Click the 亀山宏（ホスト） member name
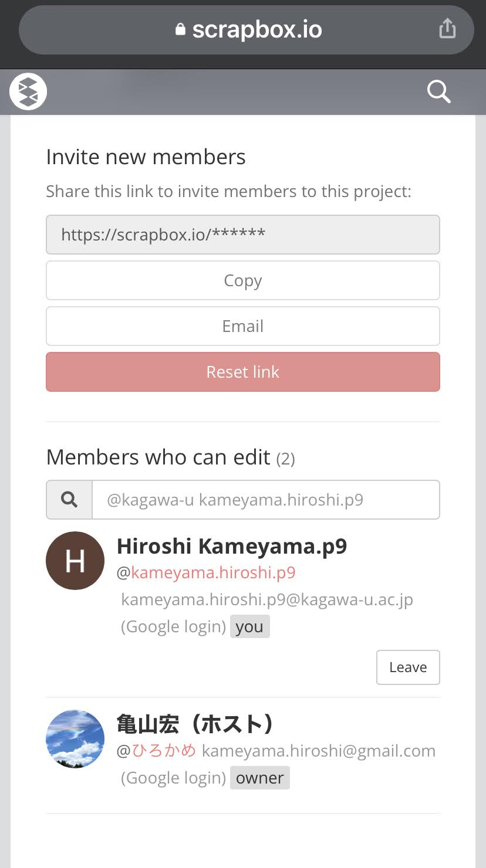This screenshot has height=868, width=486. tap(195, 724)
